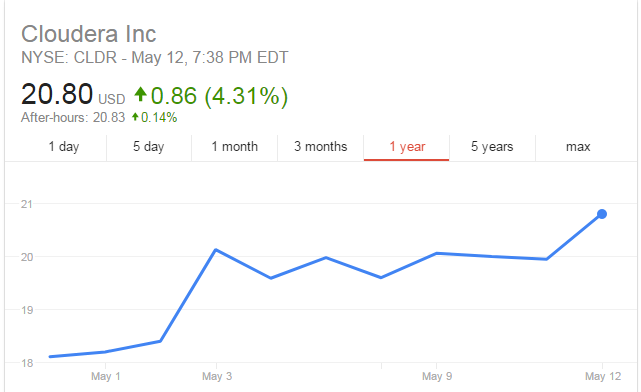This screenshot has height=392, width=641.
Task: Show the 5 years chart range
Action: coord(492,147)
